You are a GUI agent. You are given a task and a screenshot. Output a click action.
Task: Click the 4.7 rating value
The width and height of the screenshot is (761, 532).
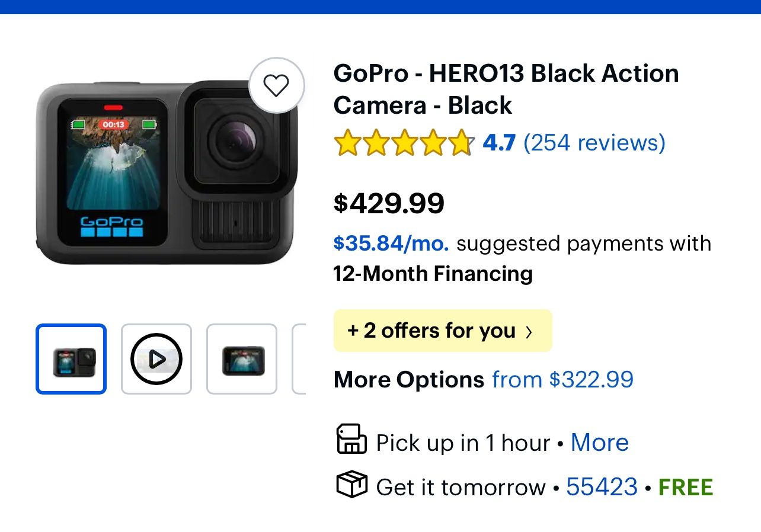tap(500, 143)
